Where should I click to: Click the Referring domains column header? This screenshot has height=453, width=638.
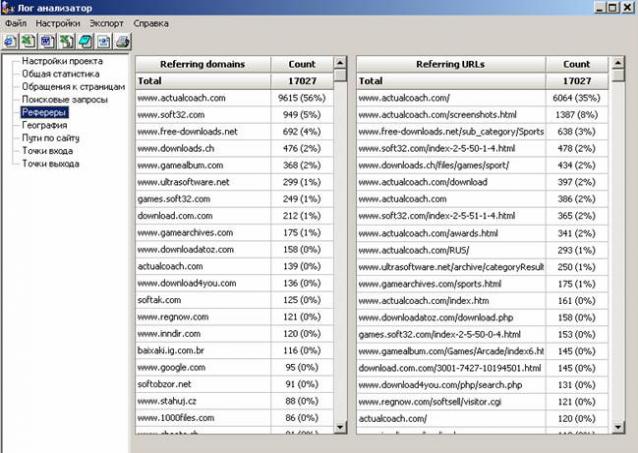(203, 64)
